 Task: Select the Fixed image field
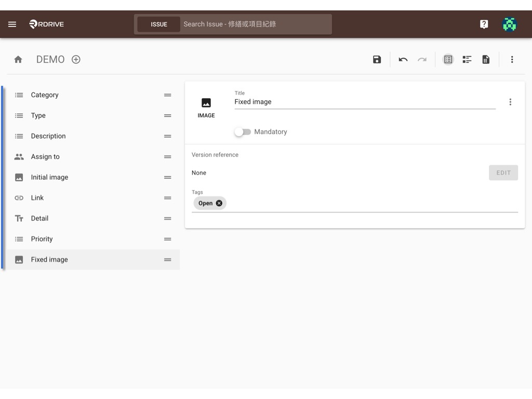[x=93, y=260]
